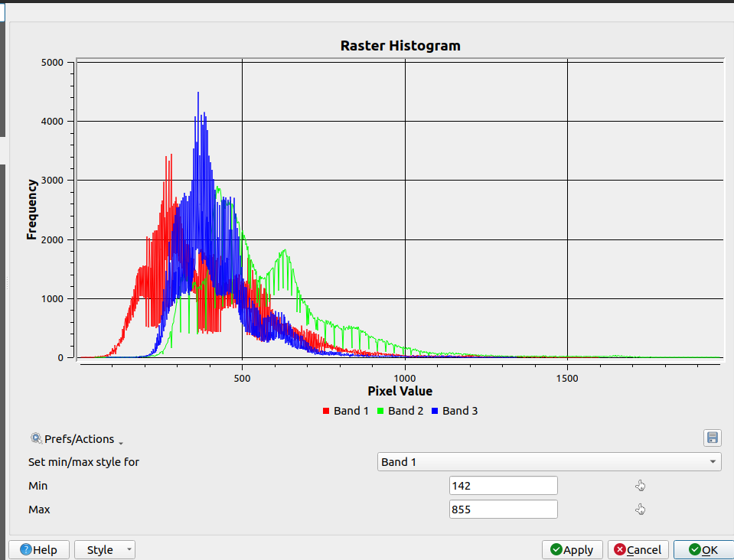Toggle the Band 3 legend entry
This screenshot has width=734, height=560.
(455, 411)
